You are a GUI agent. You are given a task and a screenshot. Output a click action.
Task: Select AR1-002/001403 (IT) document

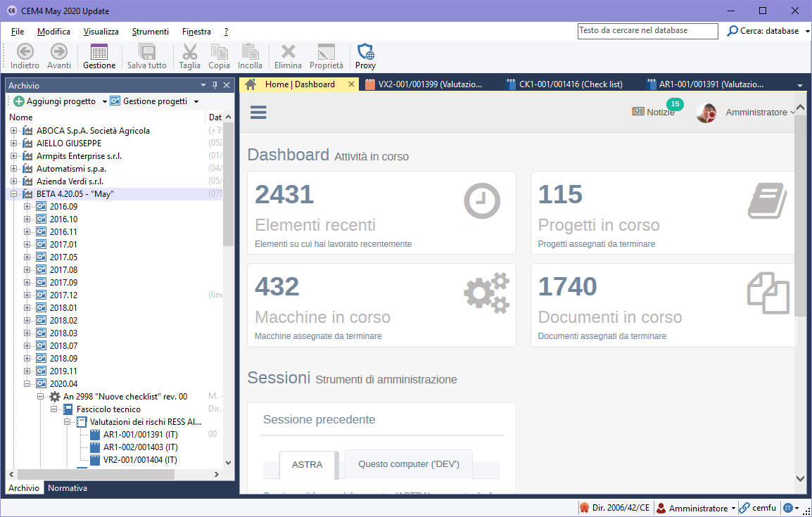[x=140, y=447]
